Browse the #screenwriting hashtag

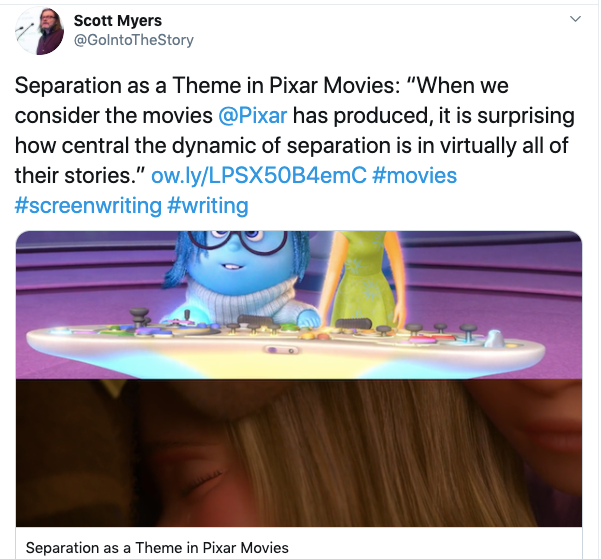(x=88, y=206)
